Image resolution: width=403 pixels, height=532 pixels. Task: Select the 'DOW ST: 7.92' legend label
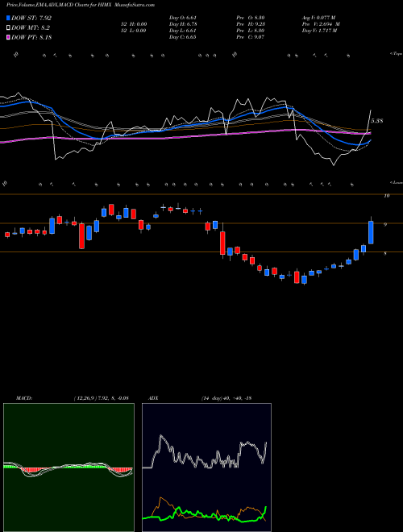click(x=31, y=18)
